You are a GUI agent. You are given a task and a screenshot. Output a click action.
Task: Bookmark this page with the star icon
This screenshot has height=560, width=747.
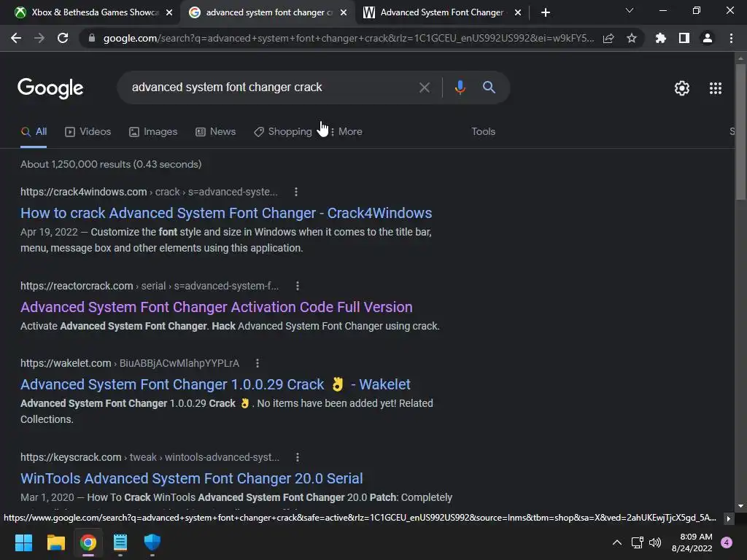click(x=632, y=38)
